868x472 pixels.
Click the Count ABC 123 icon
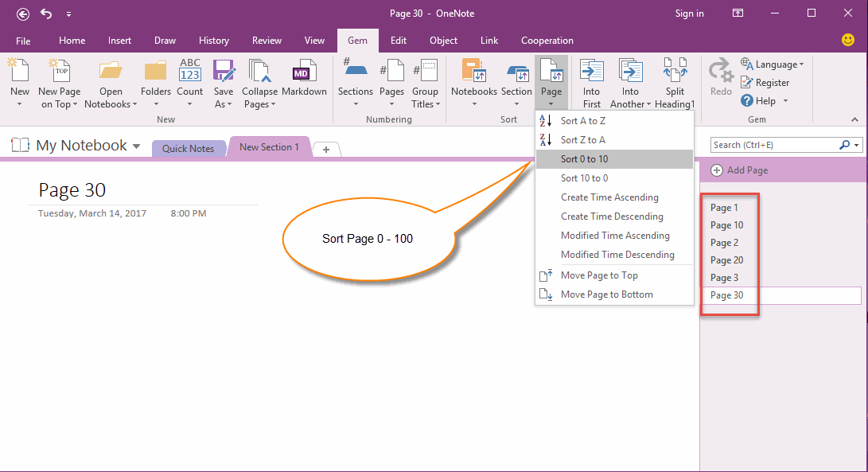pyautogui.click(x=190, y=70)
